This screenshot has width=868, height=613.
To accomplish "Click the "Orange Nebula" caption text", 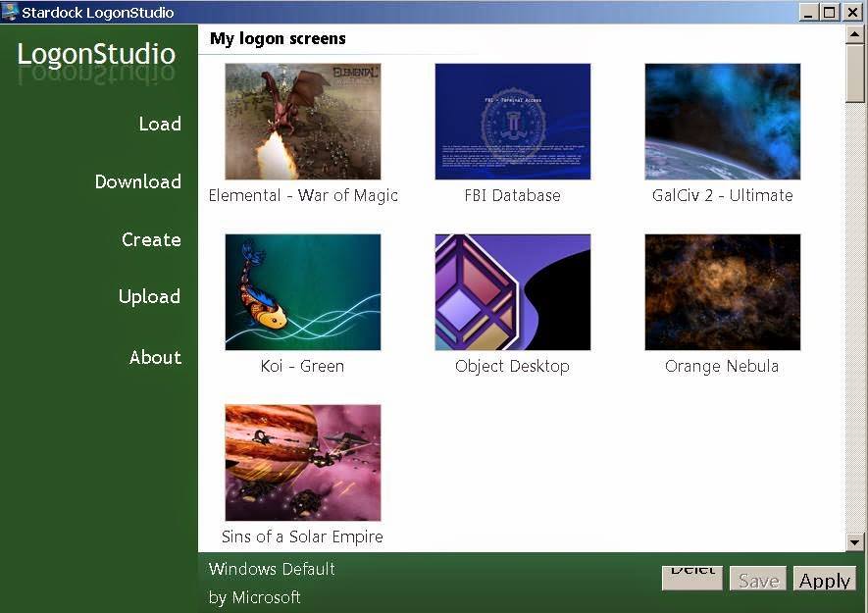I will 722,366.
